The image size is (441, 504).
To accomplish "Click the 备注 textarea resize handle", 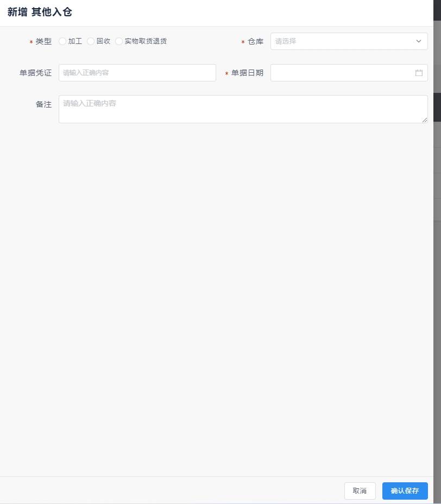I will pyautogui.click(x=425, y=120).
